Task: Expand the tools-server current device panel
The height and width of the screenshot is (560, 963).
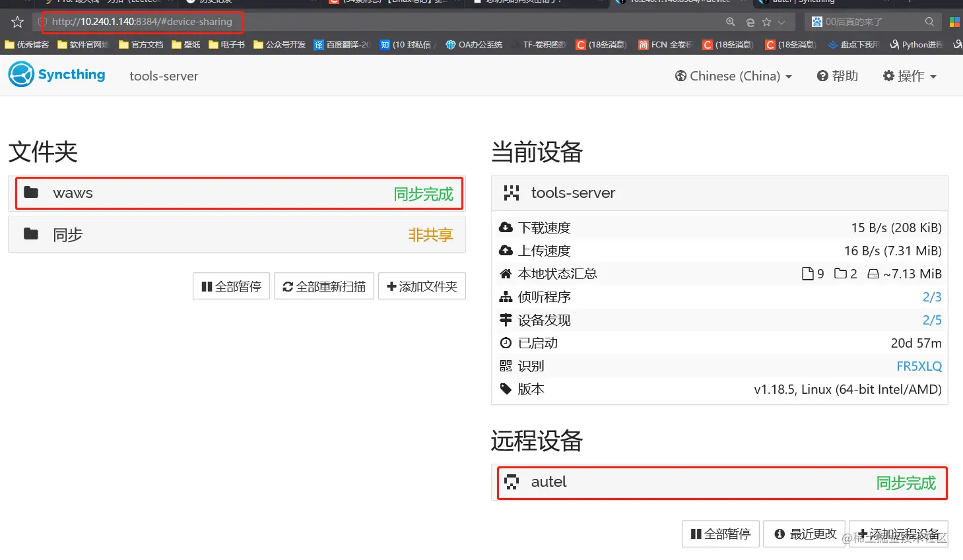Action: [719, 193]
